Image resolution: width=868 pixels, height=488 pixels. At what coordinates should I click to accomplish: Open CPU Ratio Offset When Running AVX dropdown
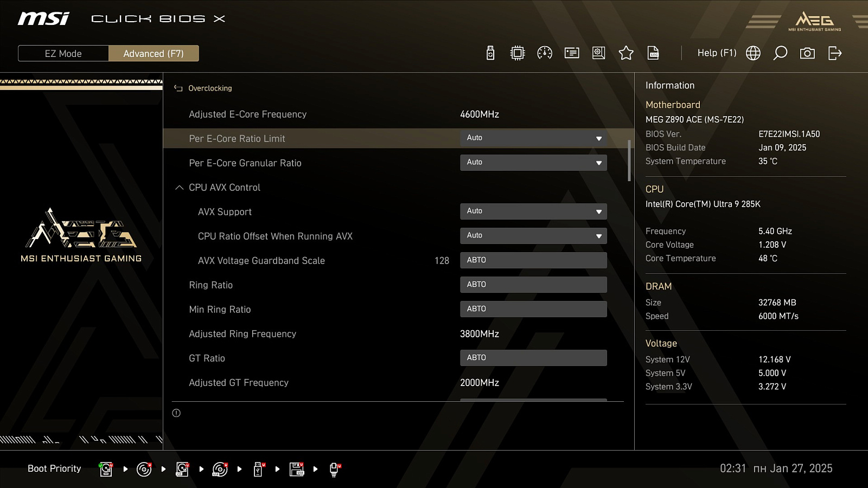coord(533,236)
